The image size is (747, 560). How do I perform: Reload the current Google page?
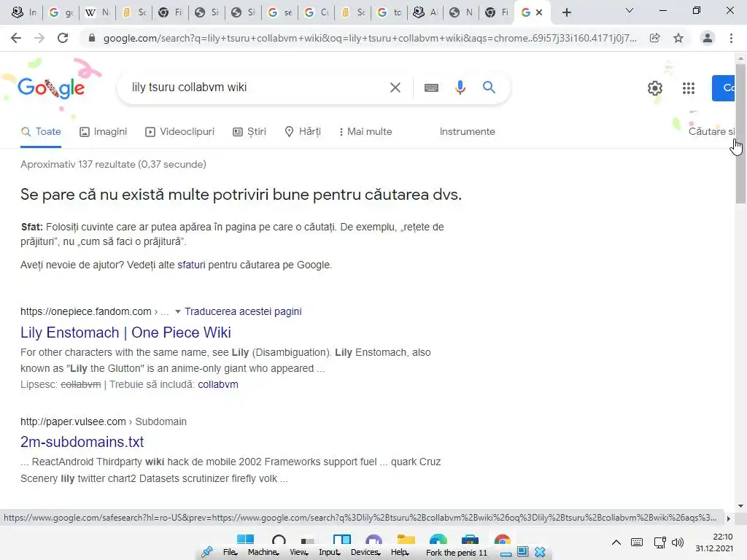tap(63, 38)
